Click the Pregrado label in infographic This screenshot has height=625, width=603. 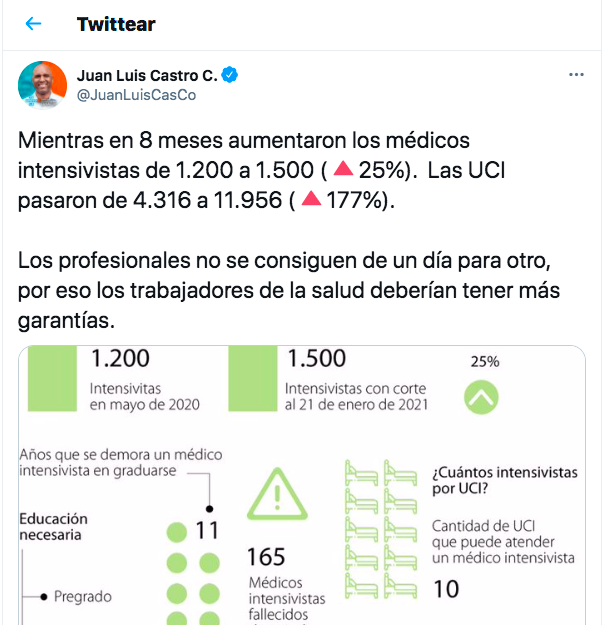tap(83, 597)
